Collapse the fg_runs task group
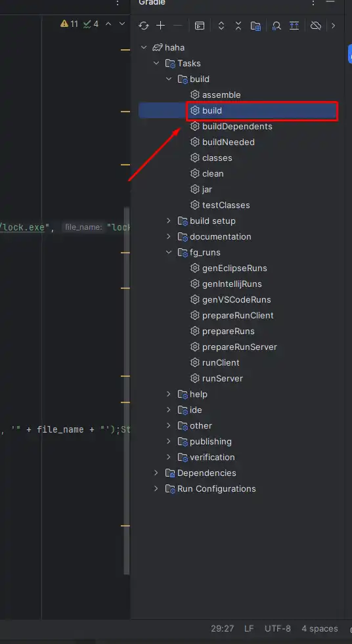The image size is (352, 644). coord(168,252)
